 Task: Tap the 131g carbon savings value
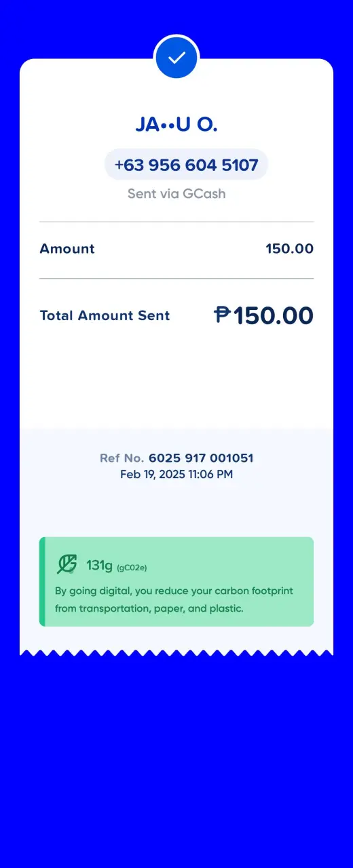point(99,565)
